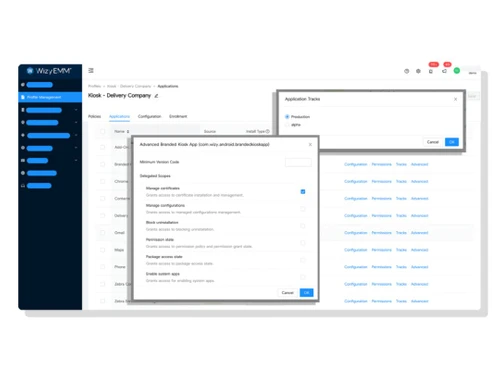Screen dimensions: 500x375
Task: Tick the Phone row checkbox
Action: click(103, 267)
